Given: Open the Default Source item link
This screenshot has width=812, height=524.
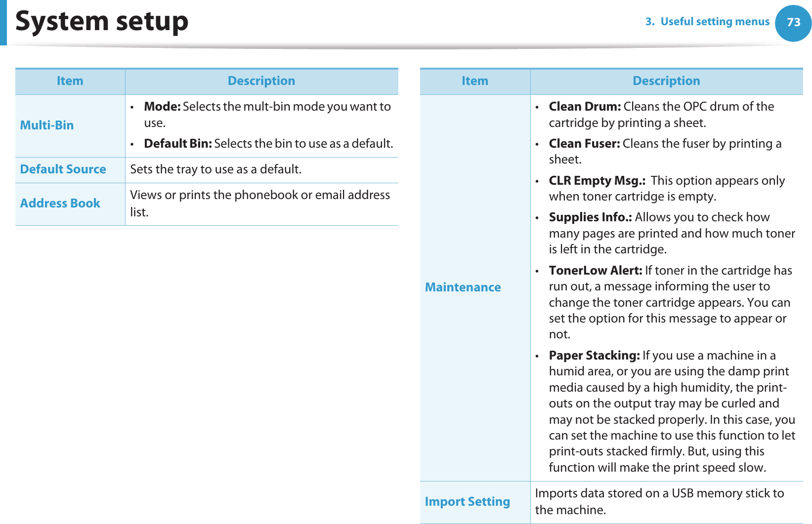Looking at the screenshot, I should 63,169.
